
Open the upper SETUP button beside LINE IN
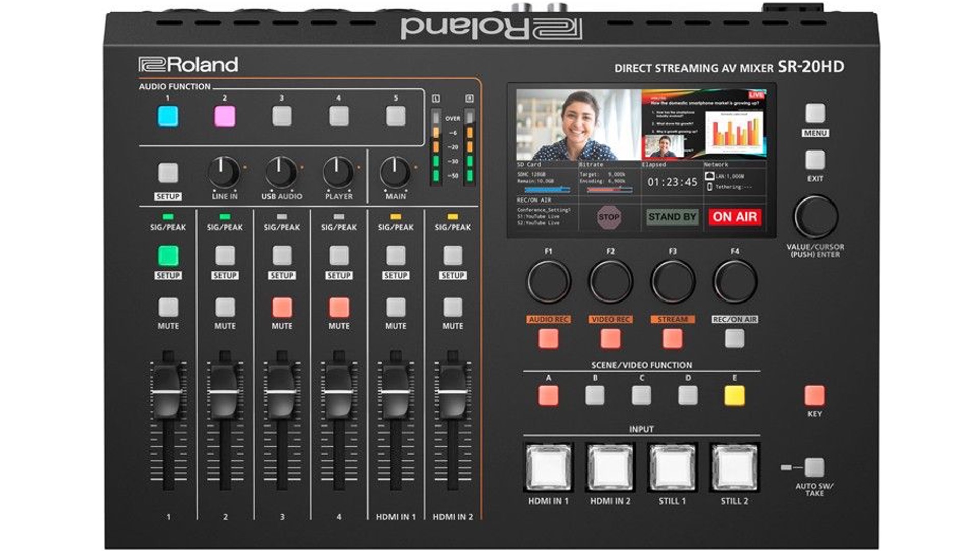[x=168, y=173]
